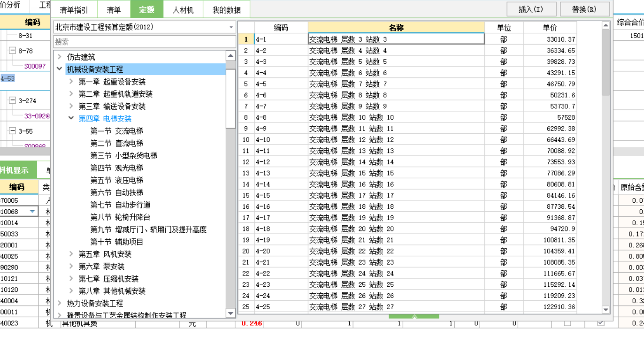Click into the 搜索 search field
644x351 pixels.
pos(145,42)
